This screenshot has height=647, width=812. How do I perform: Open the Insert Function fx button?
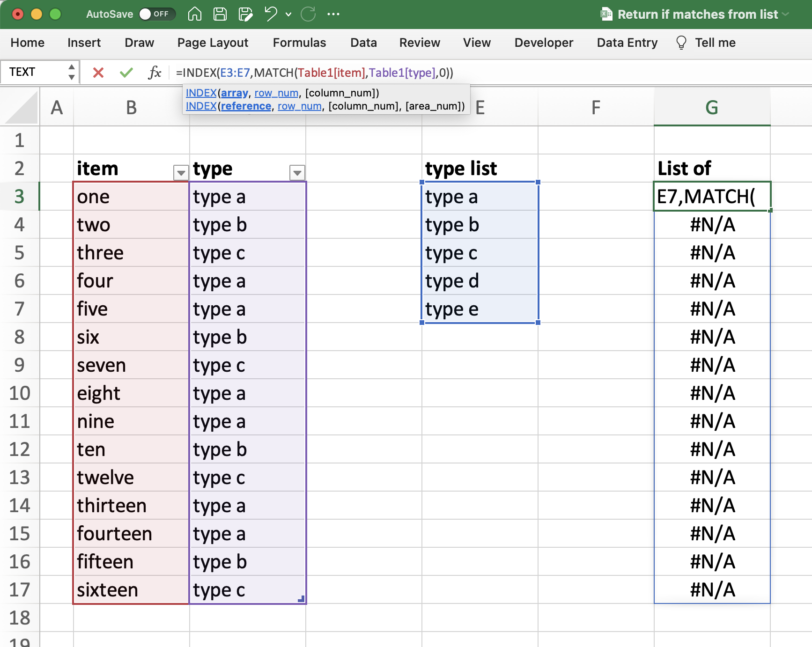[155, 72]
